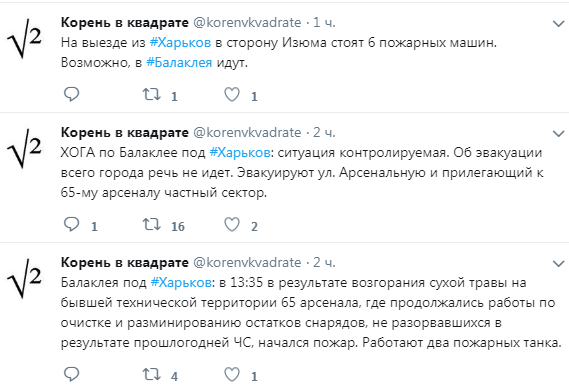Retweet the 13:35 dry grass fire tweet

tap(151, 374)
